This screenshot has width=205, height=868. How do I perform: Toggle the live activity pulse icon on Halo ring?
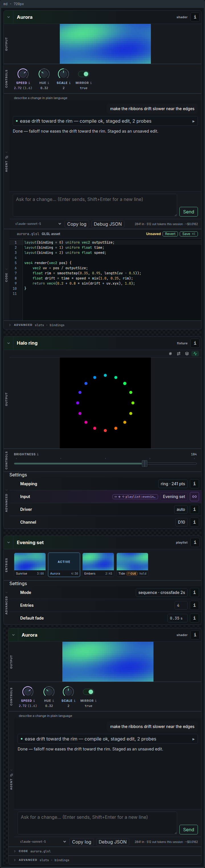click(x=195, y=353)
